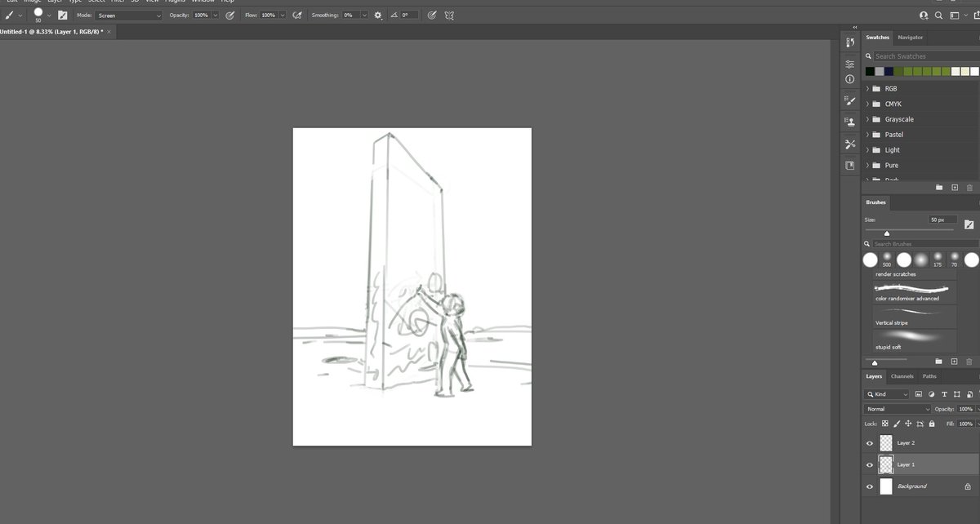Select the Untitled-1 document tab

point(51,31)
